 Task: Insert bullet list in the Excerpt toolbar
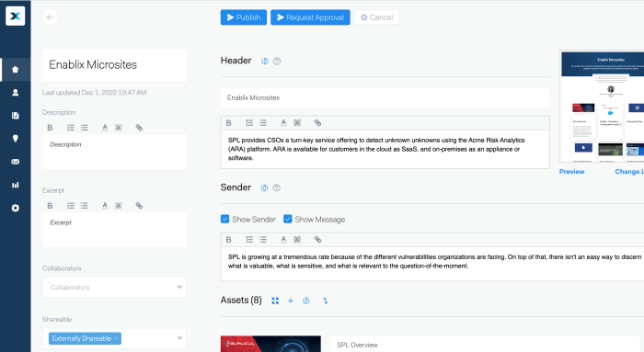pyautogui.click(x=85, y=206)
